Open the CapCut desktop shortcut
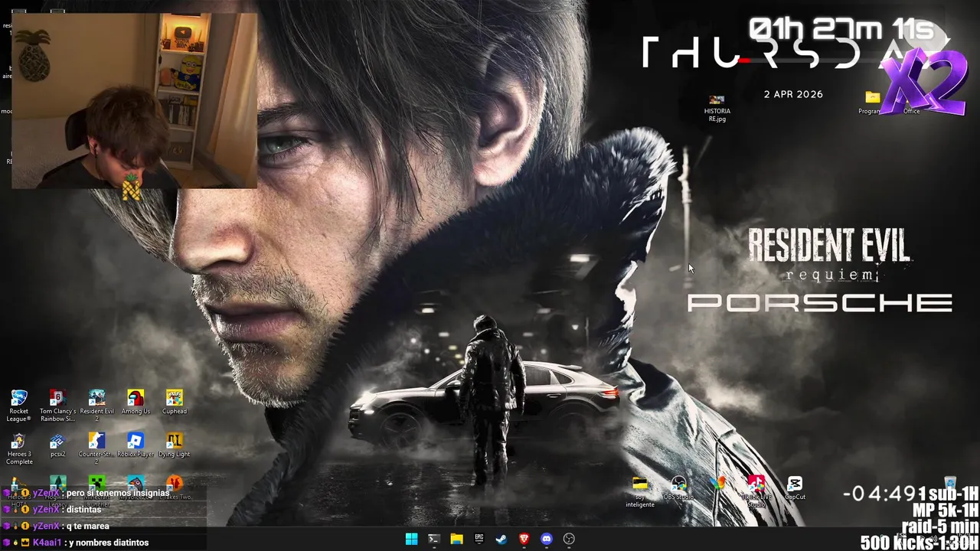Viewport: 980px width, 551px height. pyautogui.click(x=795, y=488)
